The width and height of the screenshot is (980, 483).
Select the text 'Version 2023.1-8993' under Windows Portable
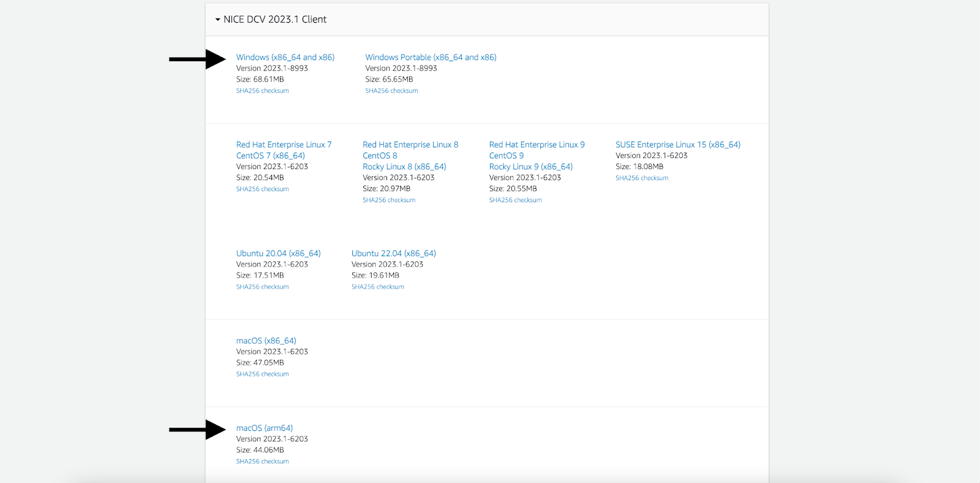tap(401, 69)
